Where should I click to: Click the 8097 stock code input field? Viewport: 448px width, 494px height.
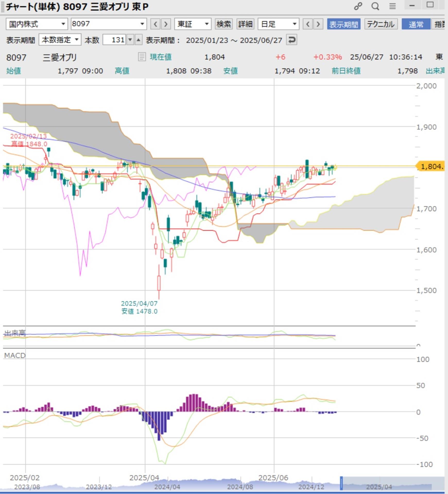pos(106,24)
